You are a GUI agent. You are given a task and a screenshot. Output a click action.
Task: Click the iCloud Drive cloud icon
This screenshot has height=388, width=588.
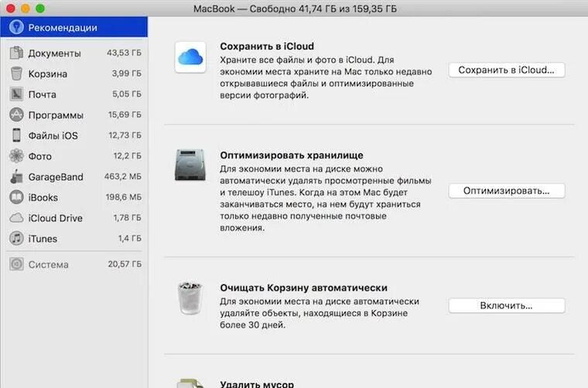[16, 218]
